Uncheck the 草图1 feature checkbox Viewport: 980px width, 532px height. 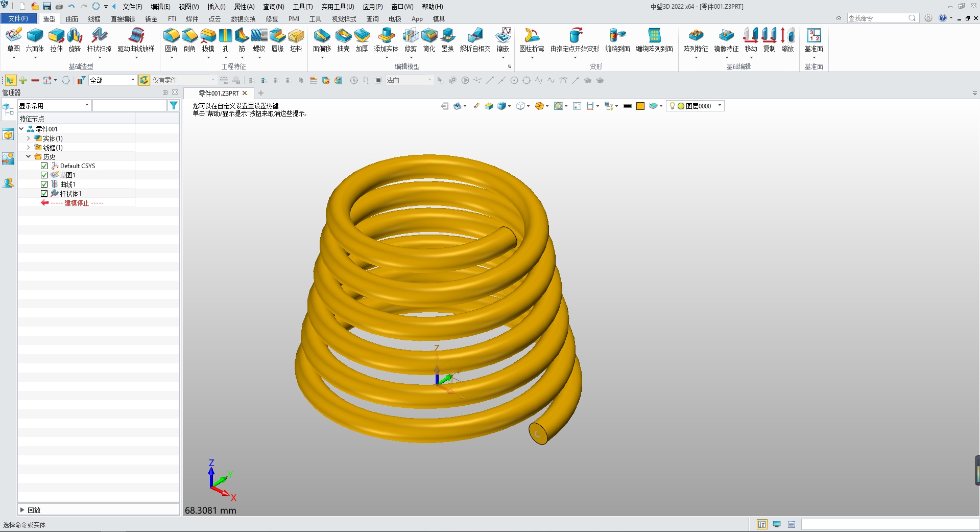tap(44, 175)
